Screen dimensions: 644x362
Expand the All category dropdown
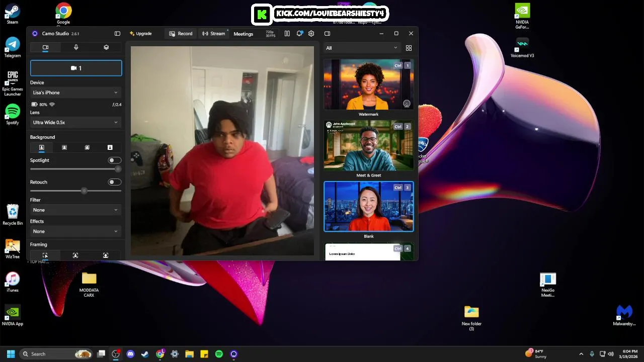(x=362, y=48)
